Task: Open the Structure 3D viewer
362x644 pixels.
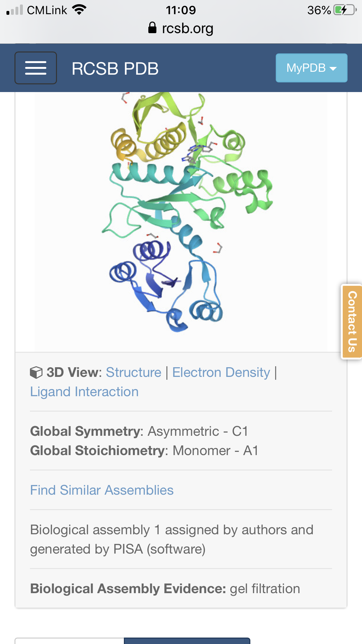Action: click(x=134, y=372)
